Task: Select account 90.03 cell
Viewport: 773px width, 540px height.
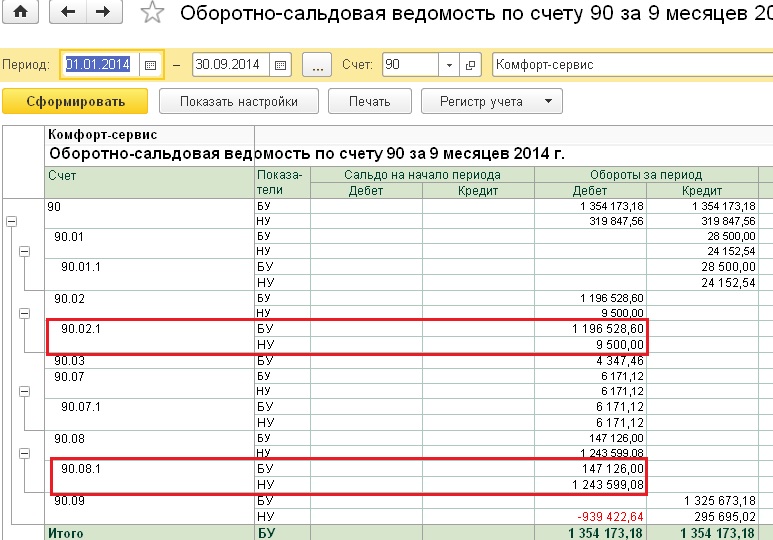Action: point(149,361)
